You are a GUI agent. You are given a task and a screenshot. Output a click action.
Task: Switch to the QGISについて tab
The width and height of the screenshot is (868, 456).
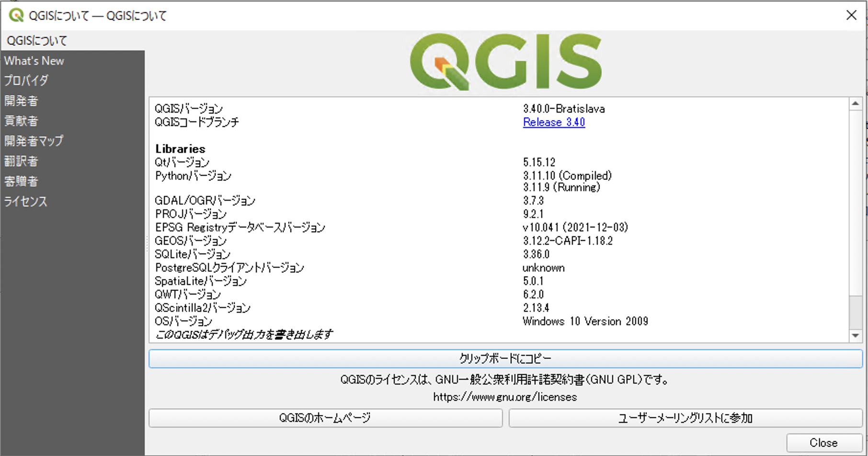coord(36,40)
